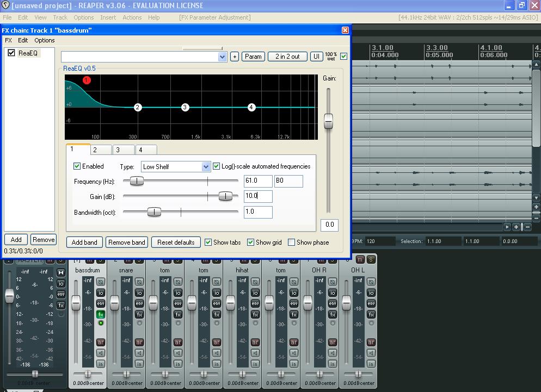Viewport: 541px width, 392px height.
Task: Click the Gain (dB) value field
Action: [x=258, y=196]
